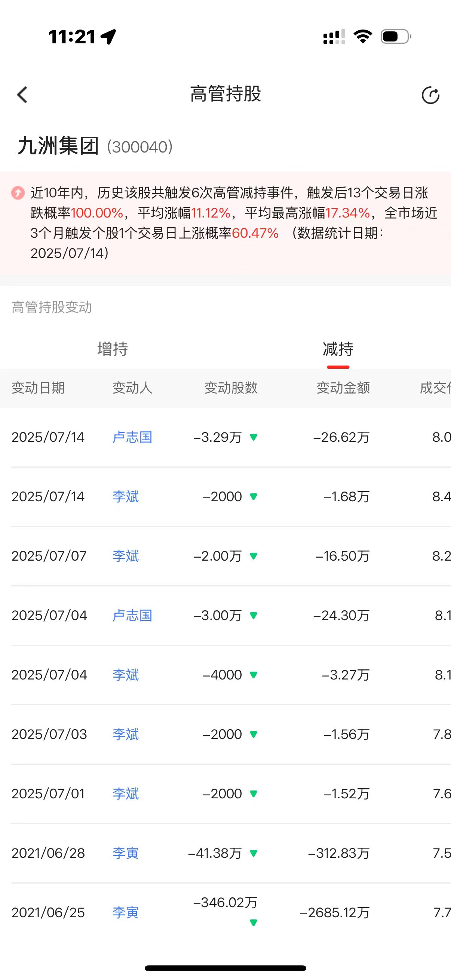Image resolution: width=451 pixels, height=980 pixels.
Task: Tap the 2025/07/07 date cell
Action: [x=49, y=556]
